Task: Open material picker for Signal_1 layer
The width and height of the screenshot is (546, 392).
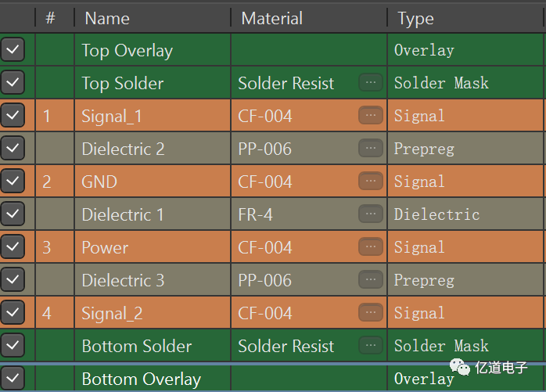Action: pos(371,115)
